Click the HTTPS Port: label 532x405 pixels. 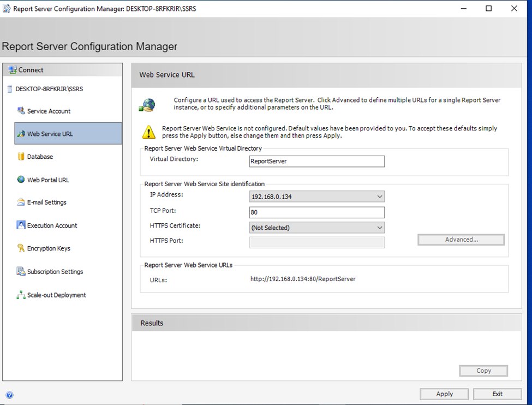coord(166,241)
